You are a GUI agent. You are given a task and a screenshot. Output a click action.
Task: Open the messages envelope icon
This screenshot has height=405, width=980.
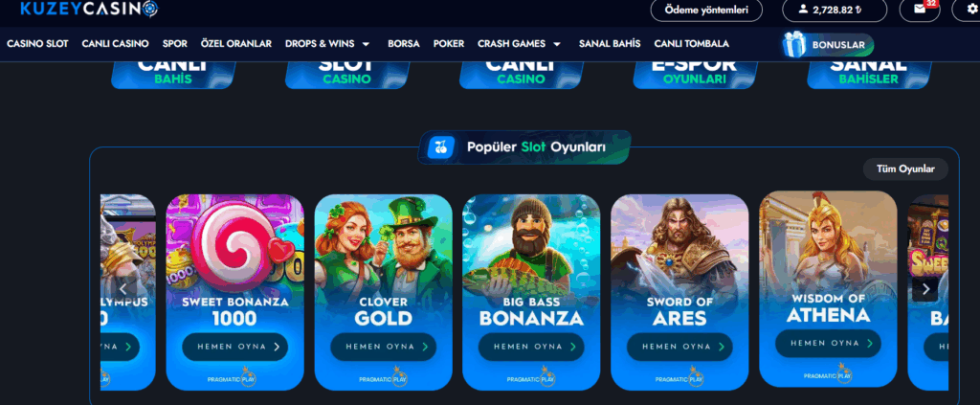[x=920, y=10]
